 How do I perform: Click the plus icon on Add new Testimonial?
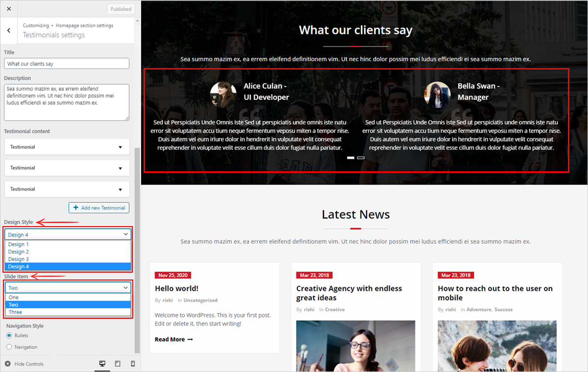75,208
